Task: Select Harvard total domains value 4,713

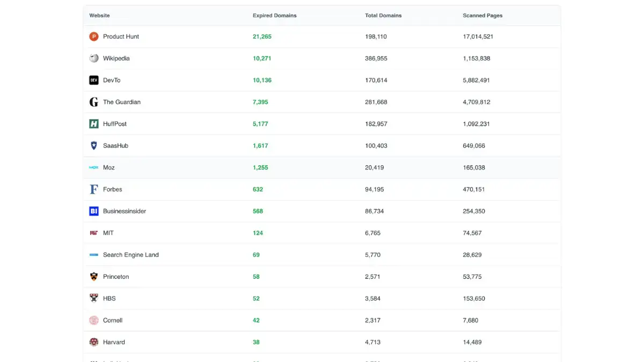Action: [373, 342]
